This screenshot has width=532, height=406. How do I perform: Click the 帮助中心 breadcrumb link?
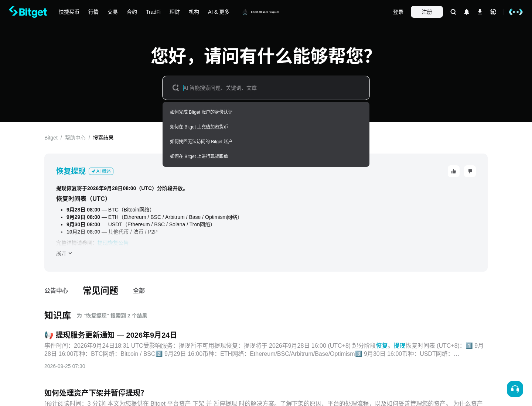[75, 138]
